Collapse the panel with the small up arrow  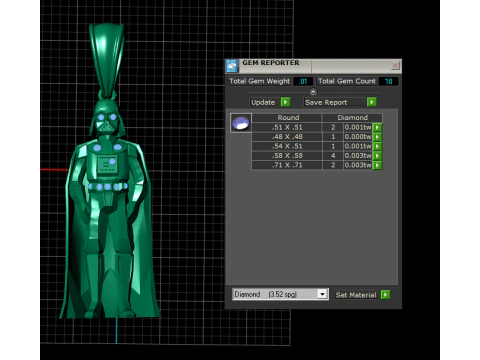click(313, 91)
